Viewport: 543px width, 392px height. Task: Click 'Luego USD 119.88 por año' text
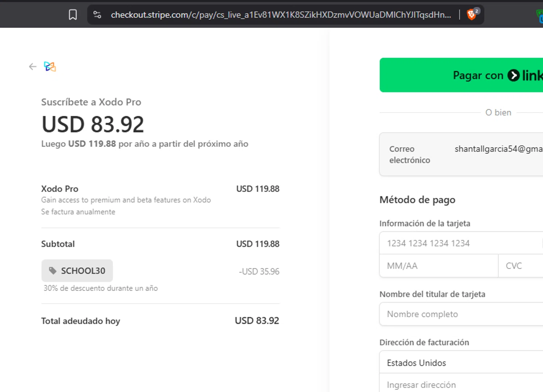[x=145, y=144]
